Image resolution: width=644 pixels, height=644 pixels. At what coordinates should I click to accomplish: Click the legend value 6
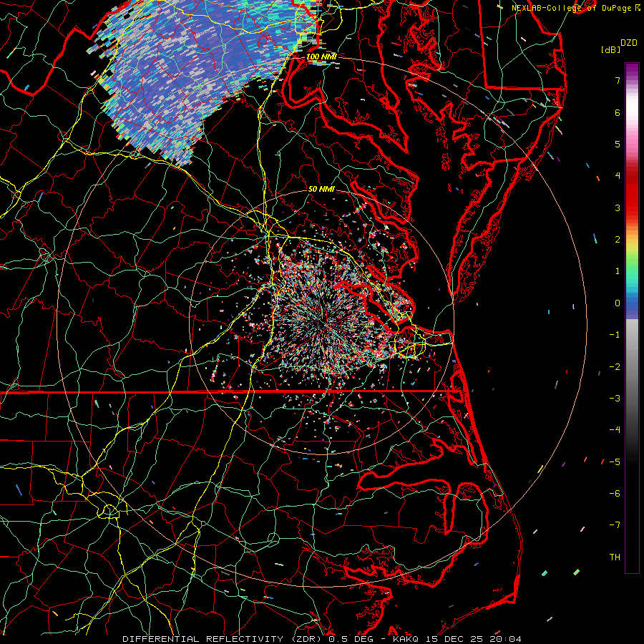pyautogui.click(x=618, y=112)
